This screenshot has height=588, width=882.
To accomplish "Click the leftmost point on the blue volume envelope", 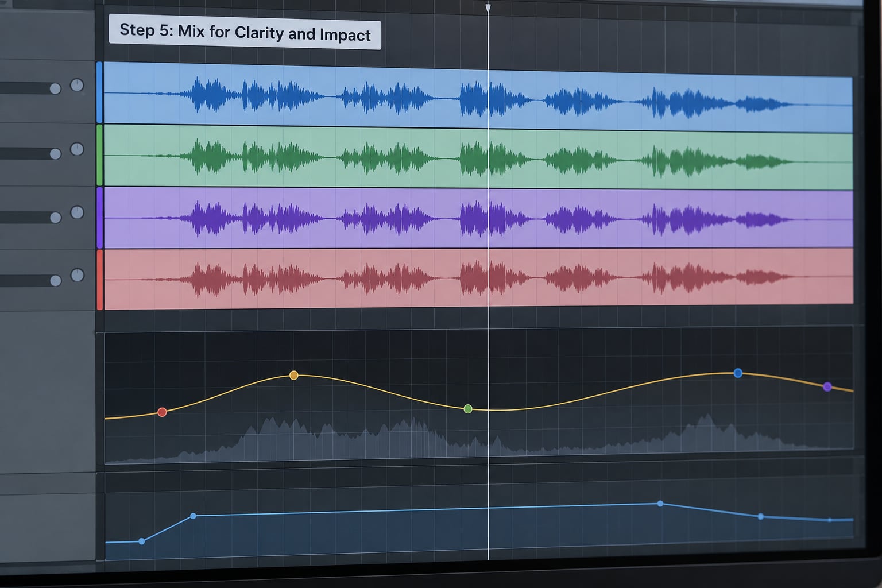I will point(142,541).
